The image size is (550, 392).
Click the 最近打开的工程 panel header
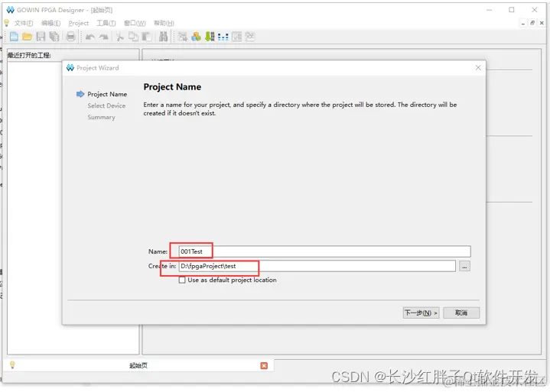point(30,55)
